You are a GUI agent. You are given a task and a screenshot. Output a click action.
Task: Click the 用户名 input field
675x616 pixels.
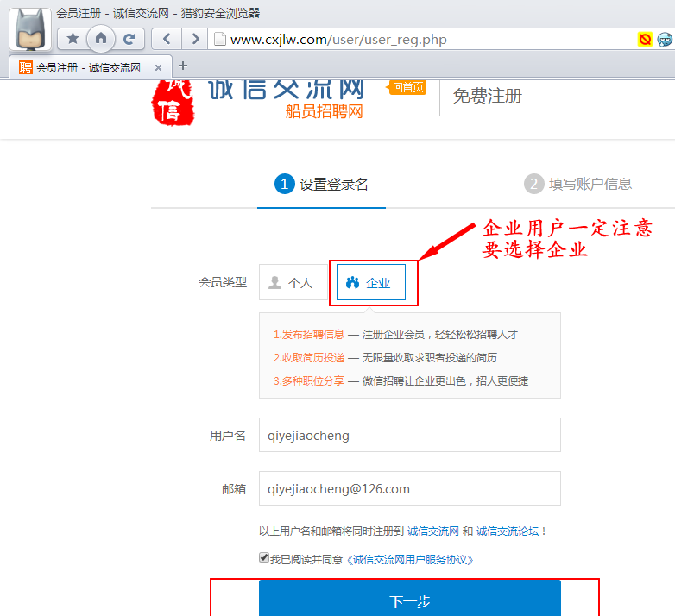pos(410,435)
